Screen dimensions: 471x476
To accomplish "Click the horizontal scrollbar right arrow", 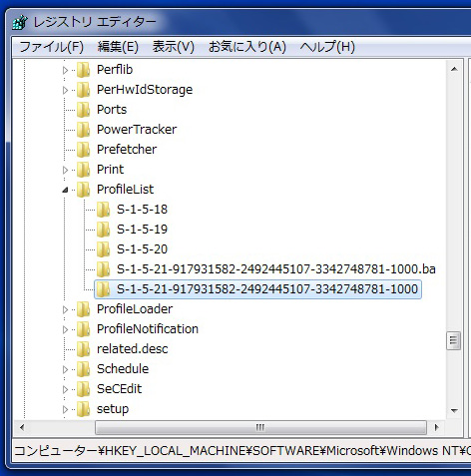I will [436, 427].
